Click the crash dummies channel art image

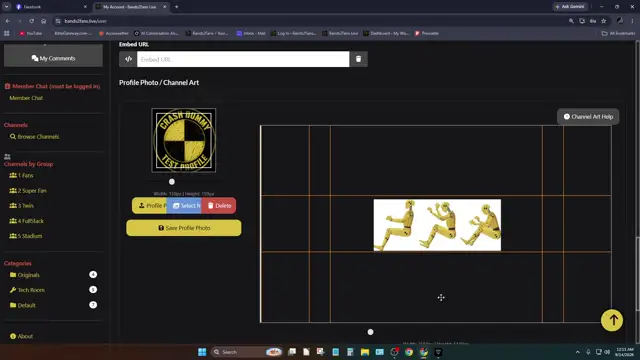coord(437,225)
